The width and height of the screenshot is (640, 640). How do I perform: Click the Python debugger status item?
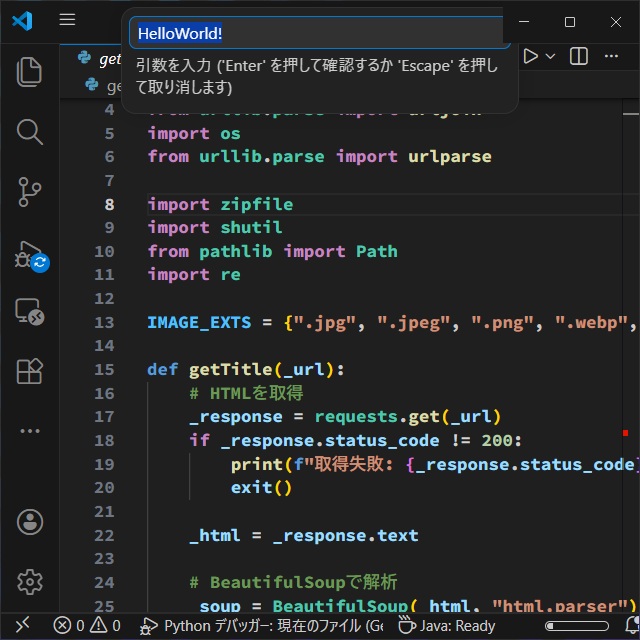click(262, 626)
